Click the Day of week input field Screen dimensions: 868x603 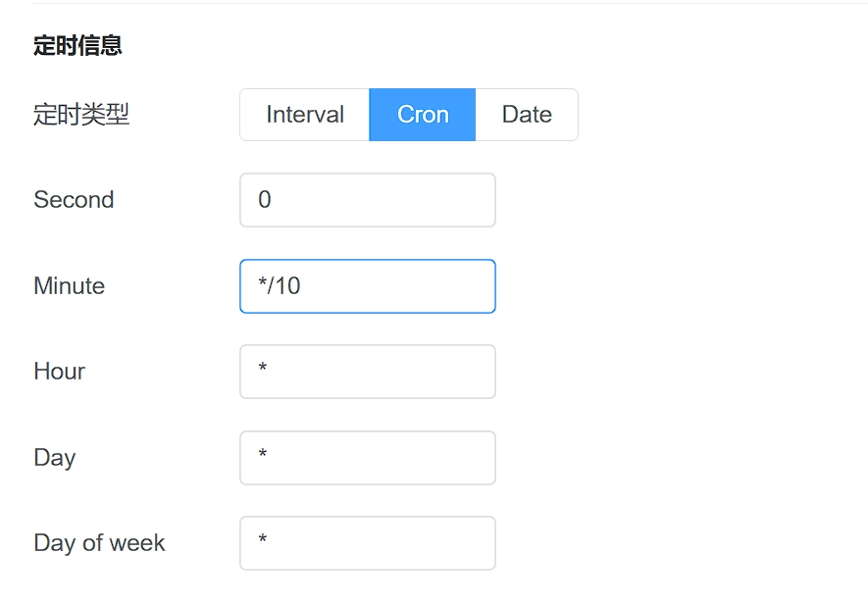point(368,543)
